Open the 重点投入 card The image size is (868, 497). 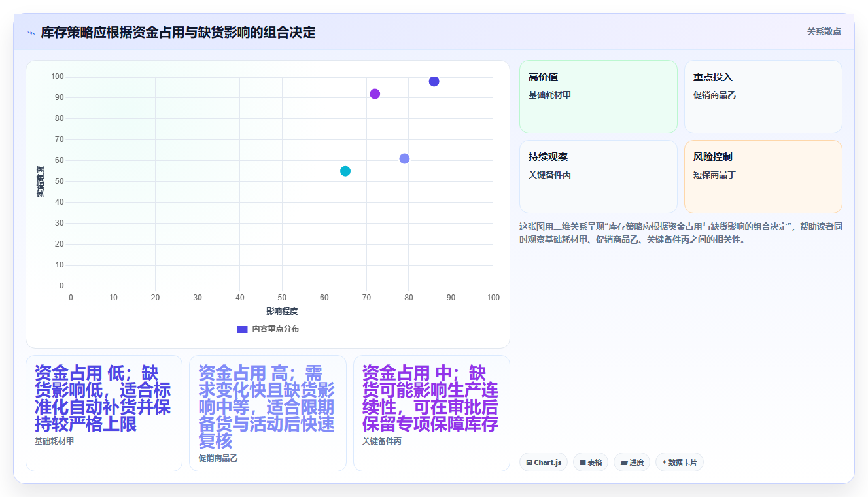pyautogui.click(x=763, y=97)
